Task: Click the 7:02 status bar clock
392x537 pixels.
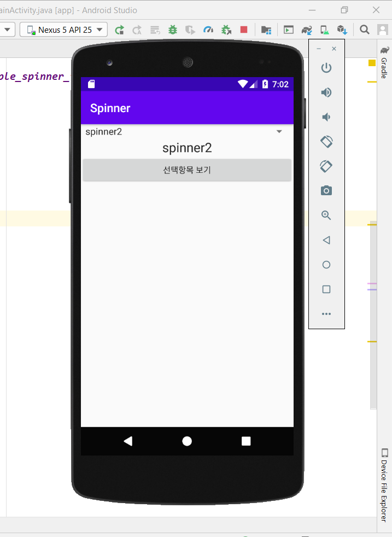Action: click(x=280, y=84)
